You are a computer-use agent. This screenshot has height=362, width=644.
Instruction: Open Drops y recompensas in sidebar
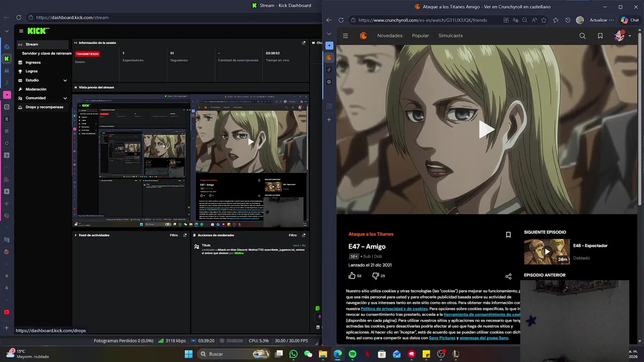pos(44,107)
